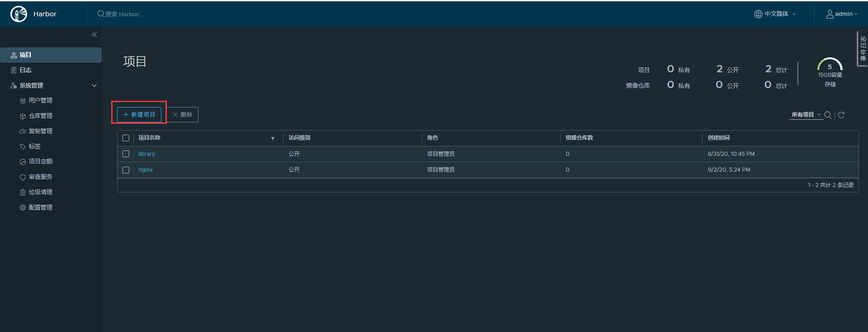Open the nginx project link

tap(146, 170)
